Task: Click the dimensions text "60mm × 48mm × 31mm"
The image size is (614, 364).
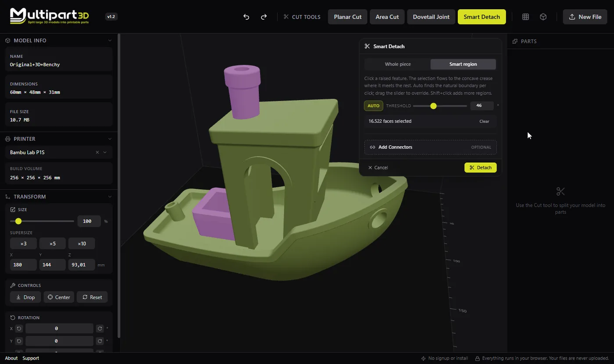Action: pos(35,92)
